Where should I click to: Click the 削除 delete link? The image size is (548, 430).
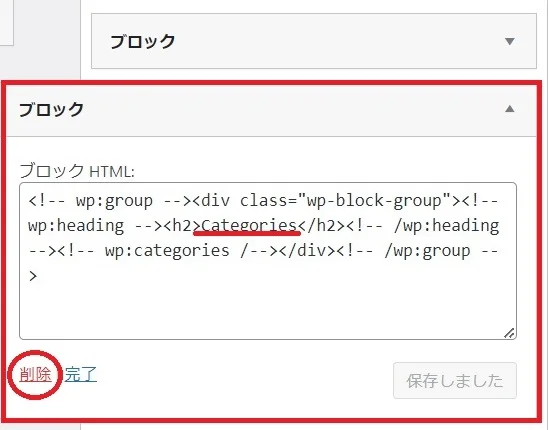point(35,374)
